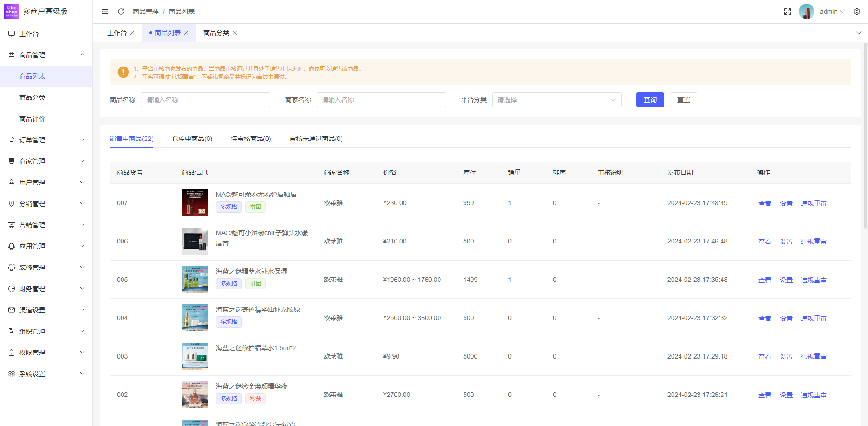Click the like shop logo

[x=12, y=12]
